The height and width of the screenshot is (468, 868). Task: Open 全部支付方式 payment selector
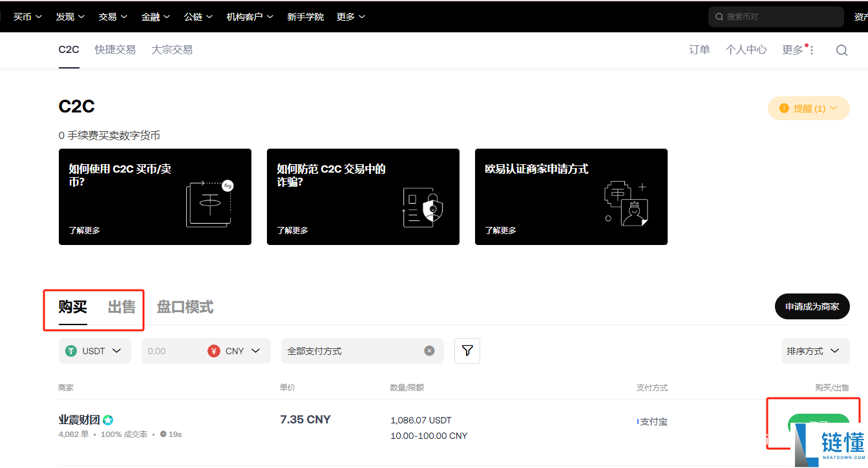coord(363,351)
